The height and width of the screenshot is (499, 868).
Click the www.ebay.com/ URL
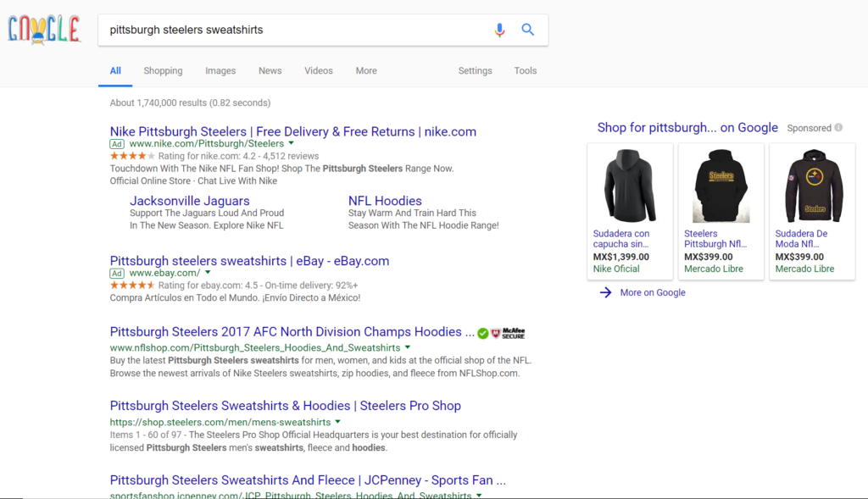pyautogui.click(x=165, y=274)
